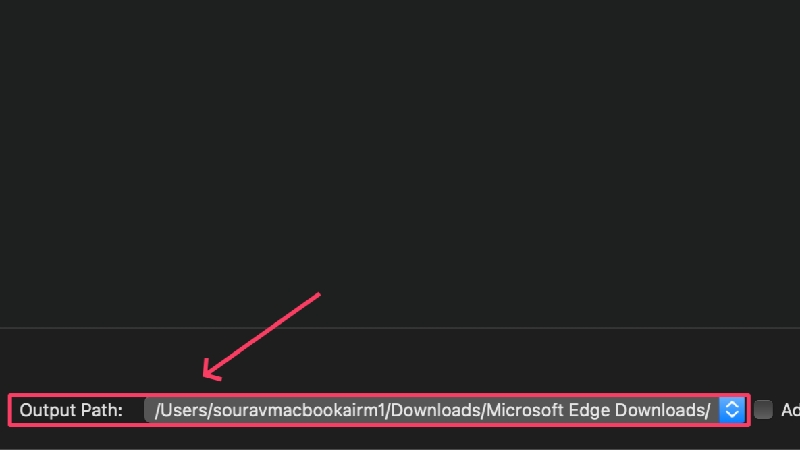This screenshot has width=800, height=450.
Task: Click the red highlight border around Output Path
Action: pos(379,394)
